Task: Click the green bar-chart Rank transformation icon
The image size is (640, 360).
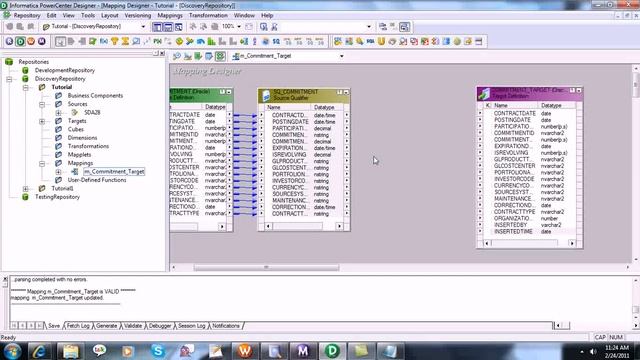Action: coord(211,41)
